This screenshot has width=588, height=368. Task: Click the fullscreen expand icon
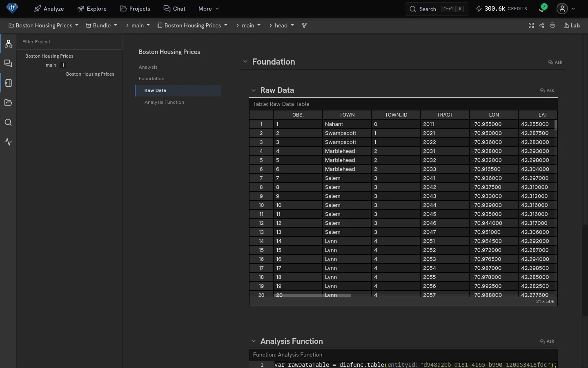[x=531, y=25]
